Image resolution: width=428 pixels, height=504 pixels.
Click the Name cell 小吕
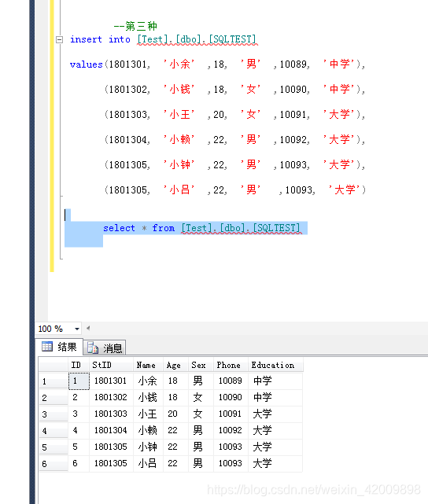148,463
